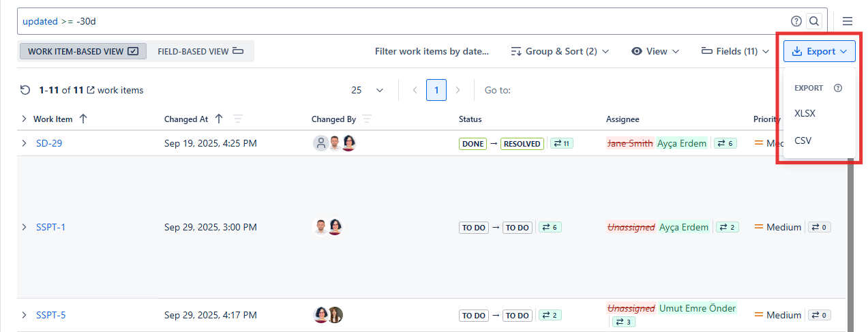
Task: Open the page size 25 dropdown
Action: click(368, 90)
